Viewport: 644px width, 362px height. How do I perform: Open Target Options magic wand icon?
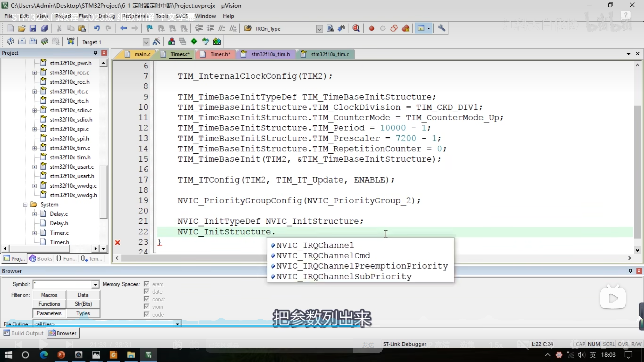point(157,42)
